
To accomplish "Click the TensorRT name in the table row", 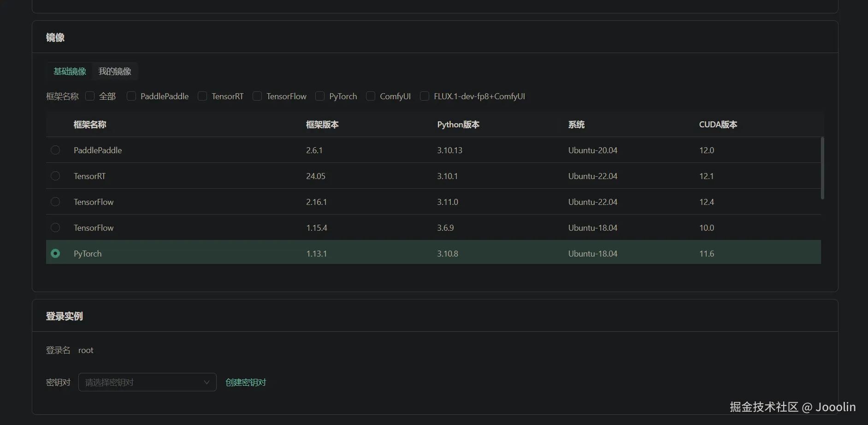I will click(x=89, y=176).
